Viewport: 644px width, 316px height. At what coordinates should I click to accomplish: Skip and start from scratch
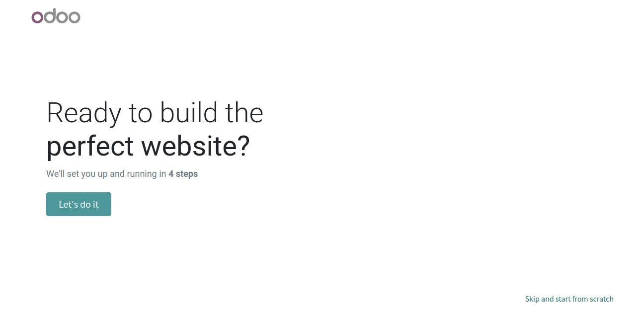click(x=569, y=299)
